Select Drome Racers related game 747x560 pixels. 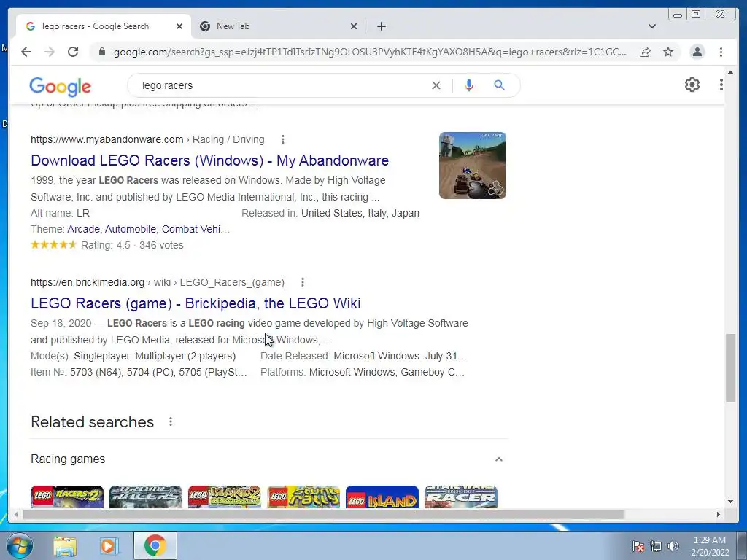pos(146,497)
